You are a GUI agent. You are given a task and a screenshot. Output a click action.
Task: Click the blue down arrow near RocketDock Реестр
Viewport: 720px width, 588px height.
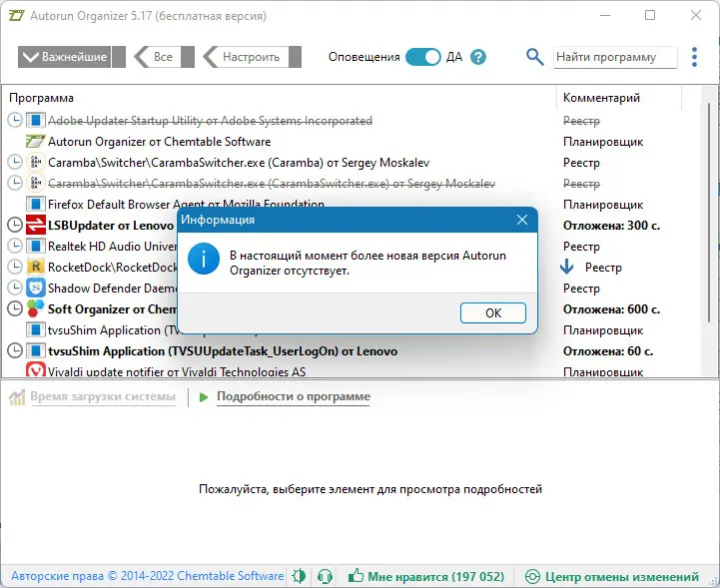point(567,267)
